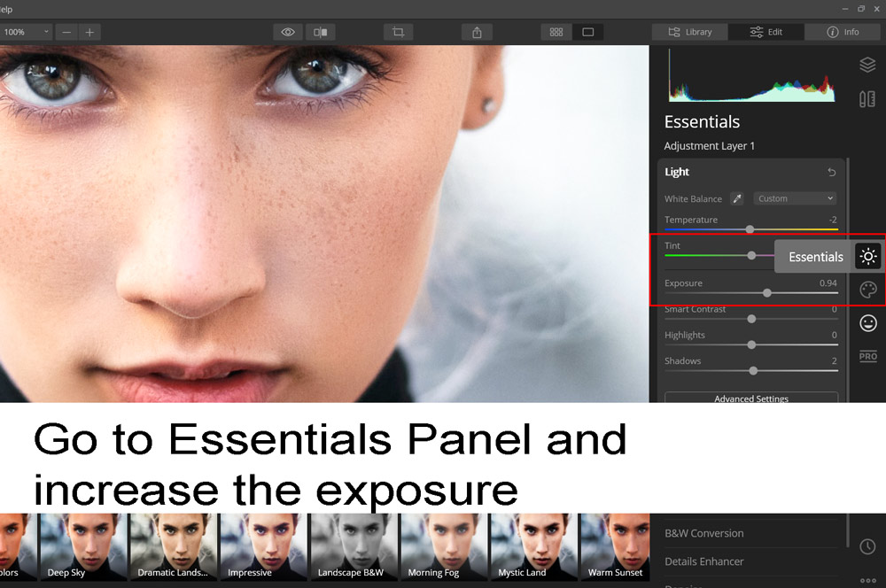Apply the Morning Fog preset
Image resolution: width=886 pixels, height=588 pixels.
[x=444, y=546]
